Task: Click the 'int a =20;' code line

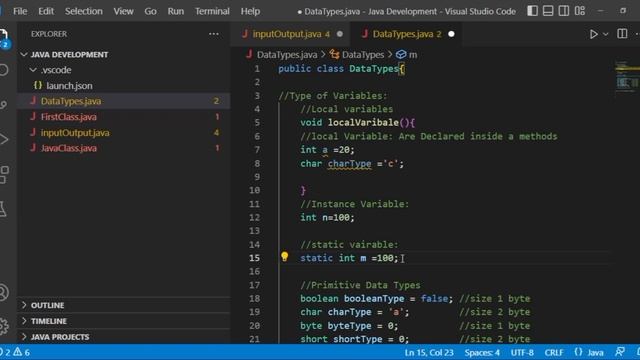Action: [328, 150]
